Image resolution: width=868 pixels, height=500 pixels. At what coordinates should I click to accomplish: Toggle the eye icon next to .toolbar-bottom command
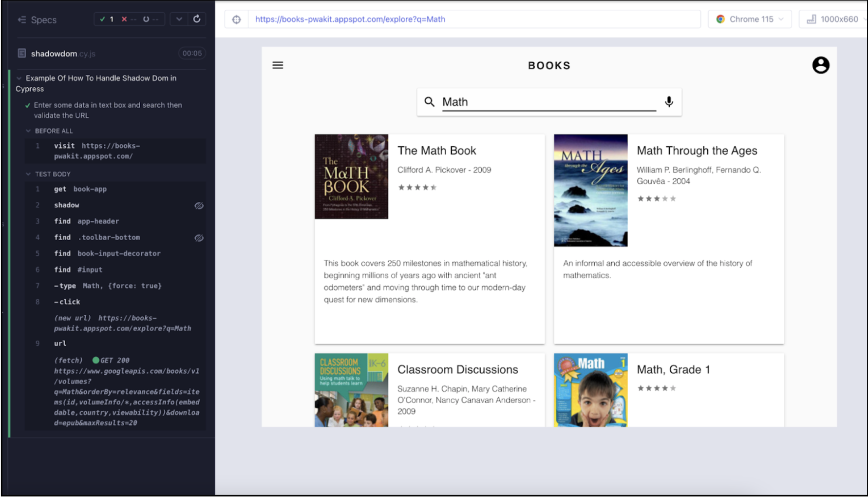(199, 238)
